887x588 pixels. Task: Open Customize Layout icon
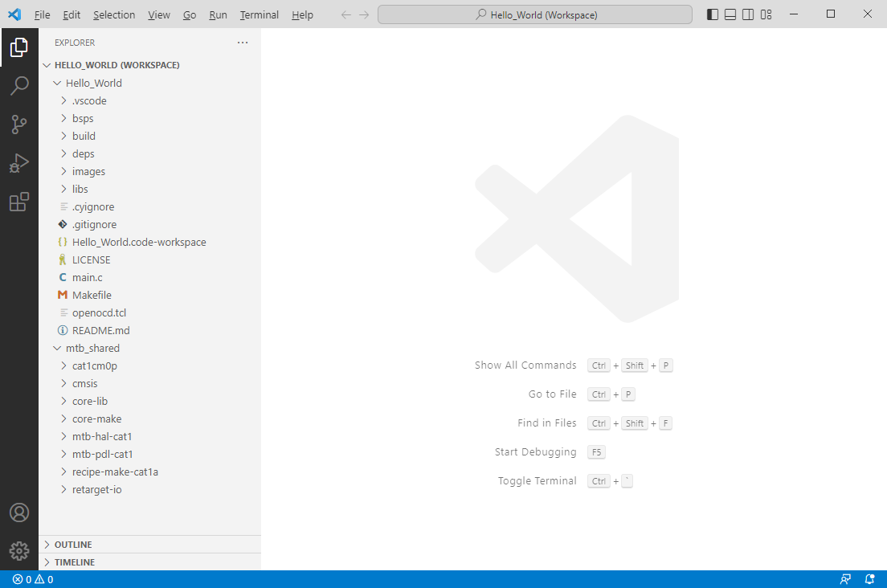(x=766, y=14)
